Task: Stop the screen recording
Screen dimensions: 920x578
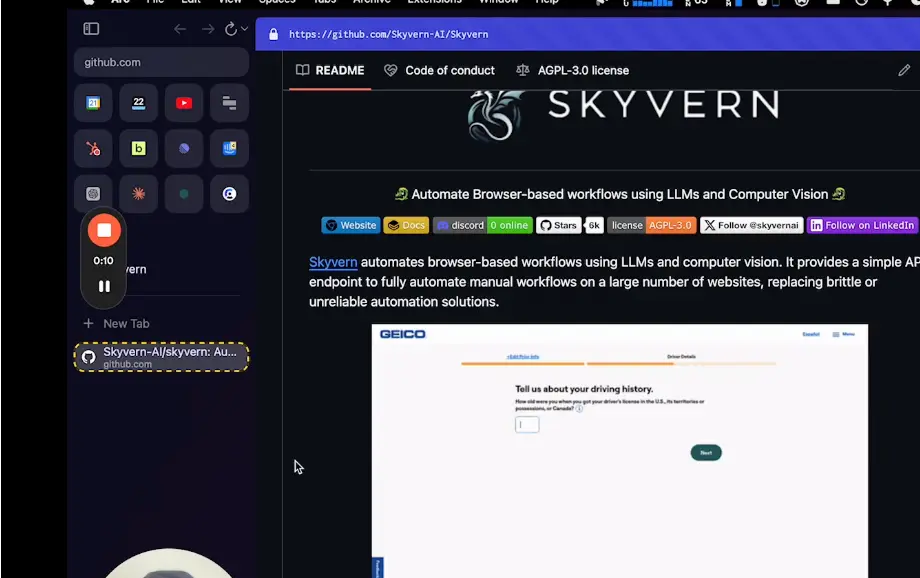Action: tap(104, 230)
